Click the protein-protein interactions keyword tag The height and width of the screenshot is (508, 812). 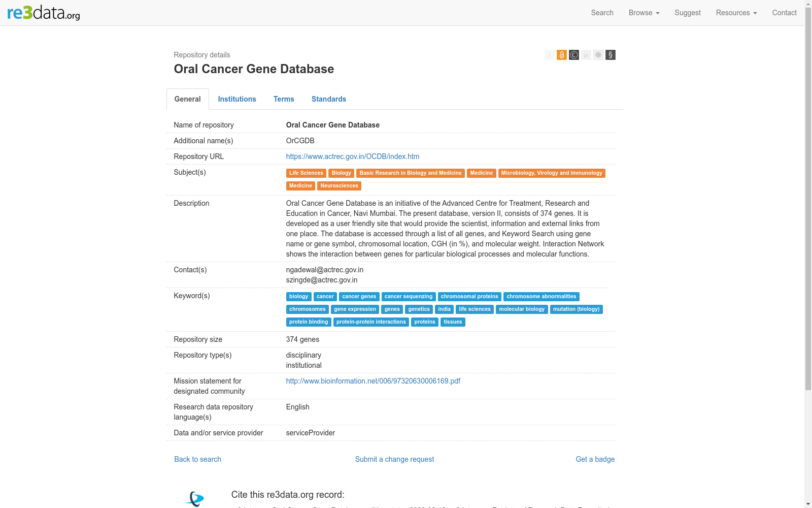[371, 322]
